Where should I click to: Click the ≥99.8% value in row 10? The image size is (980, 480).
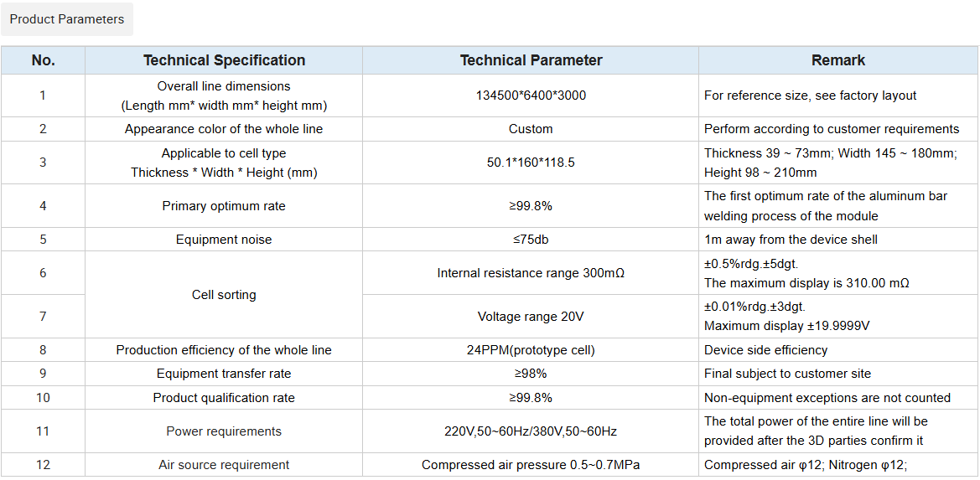[x=531, y=398]
